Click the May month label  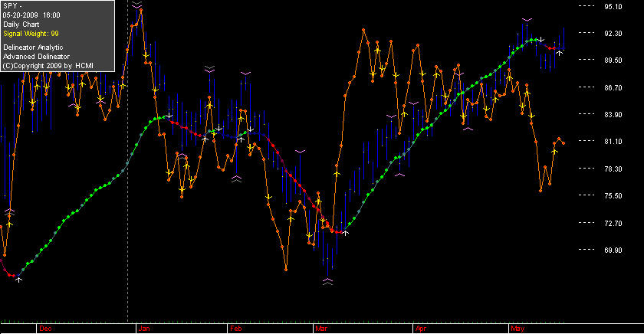point(517,329)
